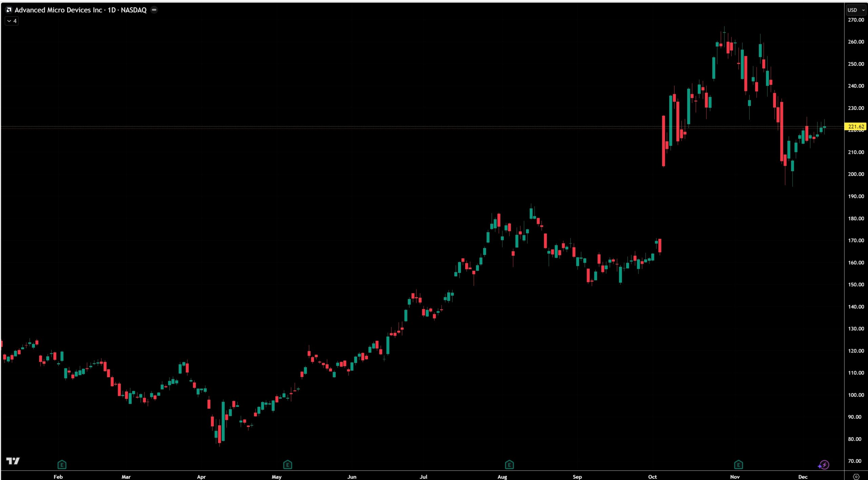Click the earnings marker in August
The width and height of the screenshot is (868, 480).
[x=509, y=464]
